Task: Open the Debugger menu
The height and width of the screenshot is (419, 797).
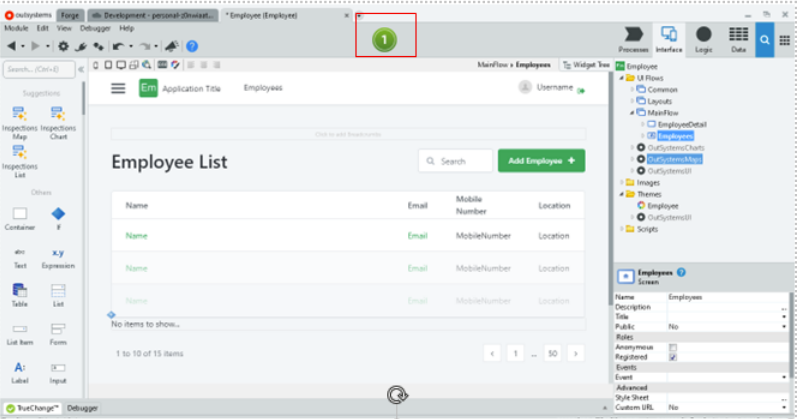Action: [95, 28]
